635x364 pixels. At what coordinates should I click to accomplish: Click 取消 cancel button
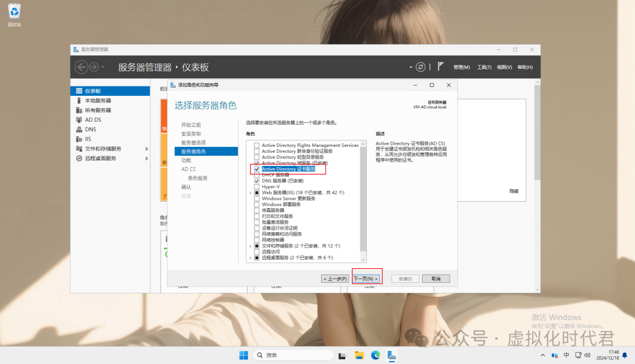[436, 279]
